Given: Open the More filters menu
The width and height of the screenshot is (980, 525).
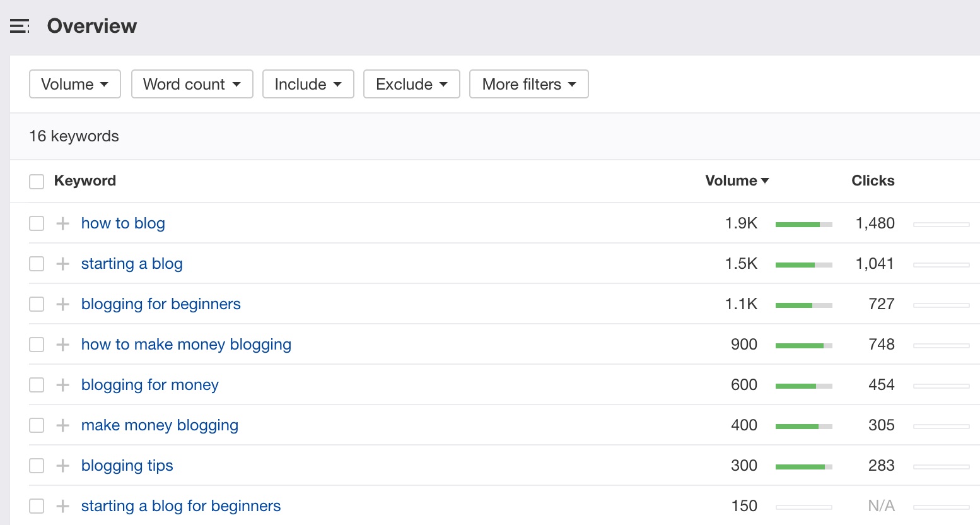Looking at the screenshot, I should pos(528,84).
